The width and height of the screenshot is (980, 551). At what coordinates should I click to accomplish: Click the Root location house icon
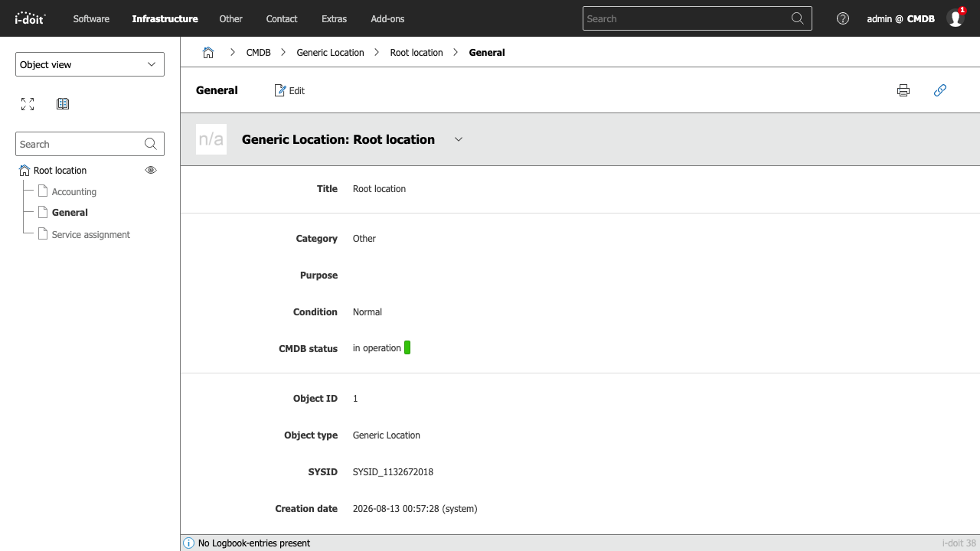(x=24, y=170)
